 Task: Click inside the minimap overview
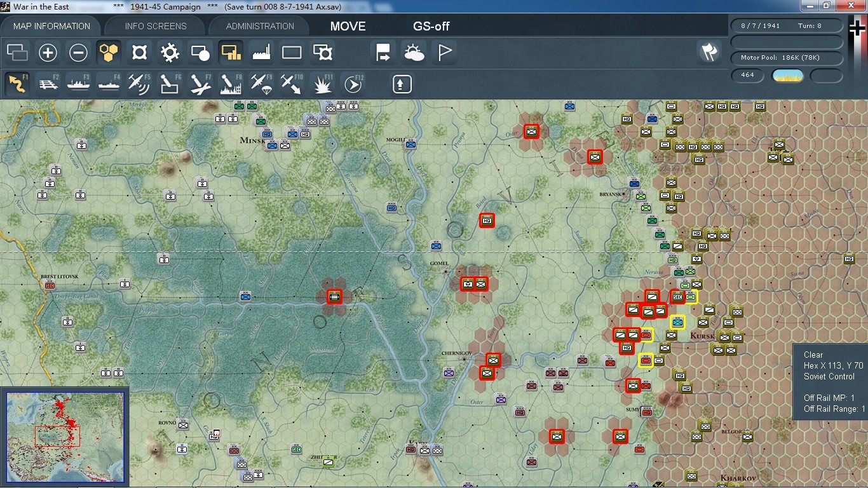click(x=65, y=438)
